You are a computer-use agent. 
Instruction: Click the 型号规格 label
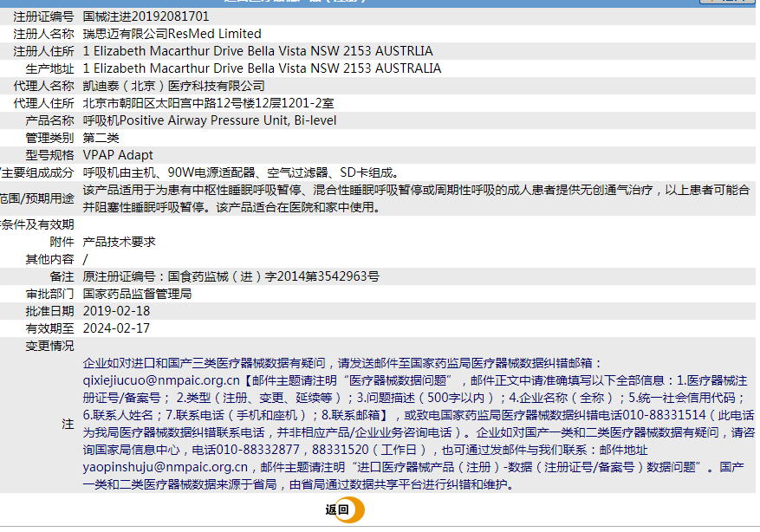(49, 155)
